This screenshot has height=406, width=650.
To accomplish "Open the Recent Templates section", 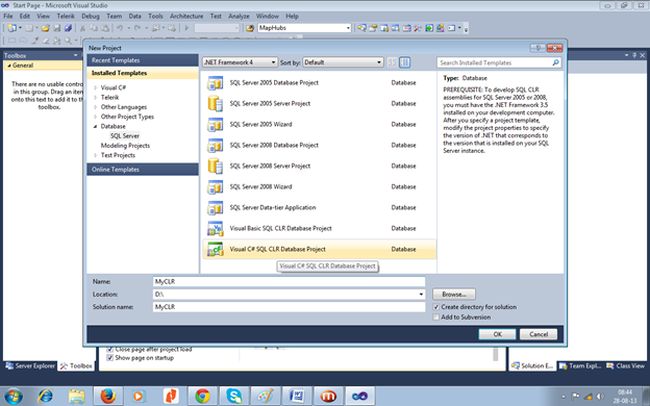I will coord(143,60).
